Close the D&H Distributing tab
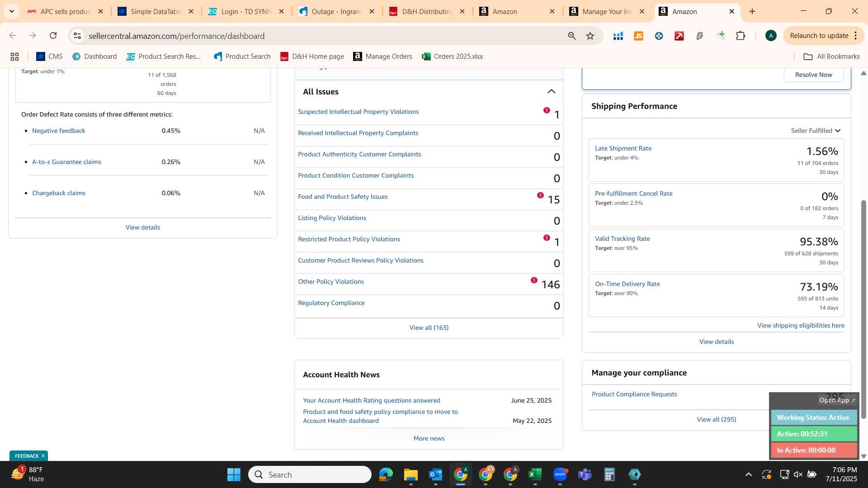 [x=462, y=11]
